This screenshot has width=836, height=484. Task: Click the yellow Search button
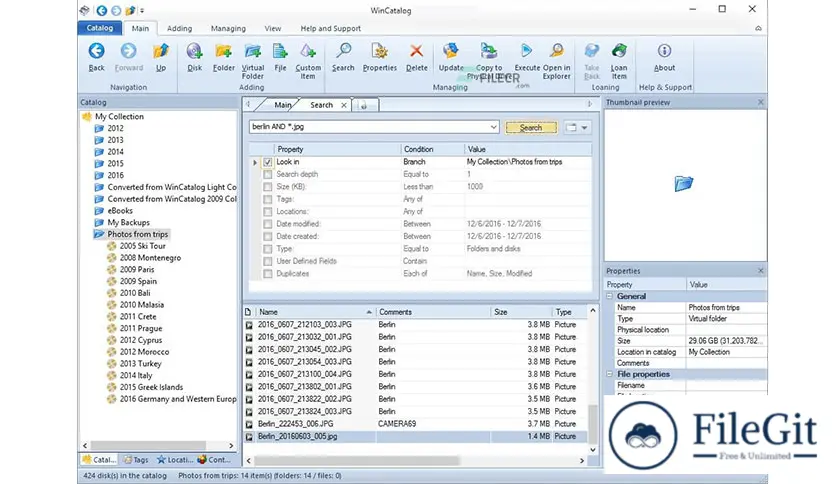(x=530, y=127)
